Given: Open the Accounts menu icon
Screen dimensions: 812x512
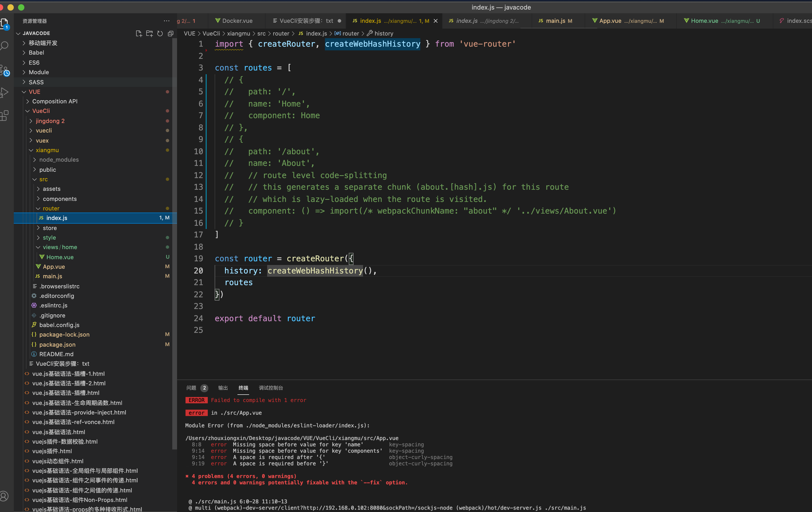Looking at the screenshot, I should (4, 496).
